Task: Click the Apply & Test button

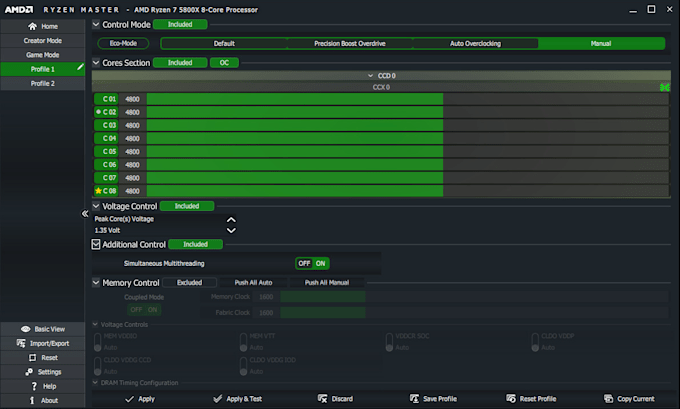Action: click(x=237, y=399)
